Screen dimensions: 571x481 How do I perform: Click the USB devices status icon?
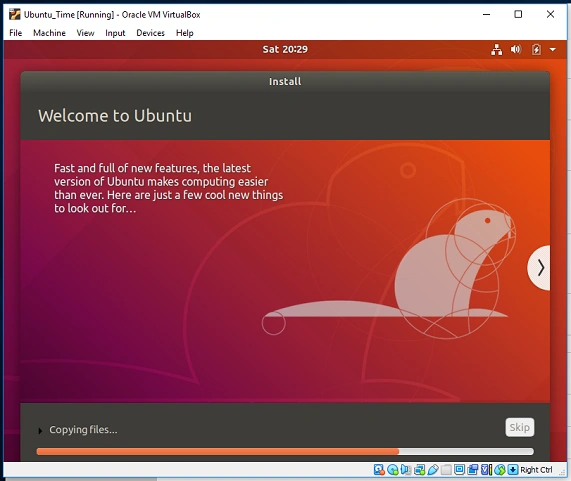click(433, 470)
